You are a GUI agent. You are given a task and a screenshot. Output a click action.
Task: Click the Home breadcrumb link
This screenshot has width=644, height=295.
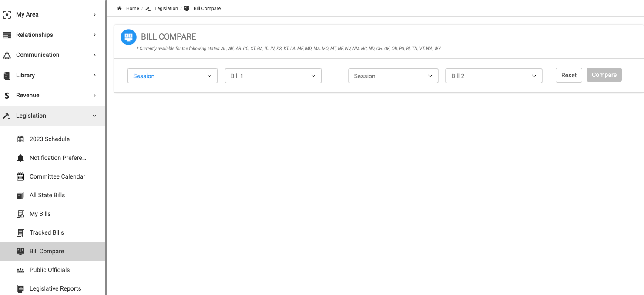[133, 8]
